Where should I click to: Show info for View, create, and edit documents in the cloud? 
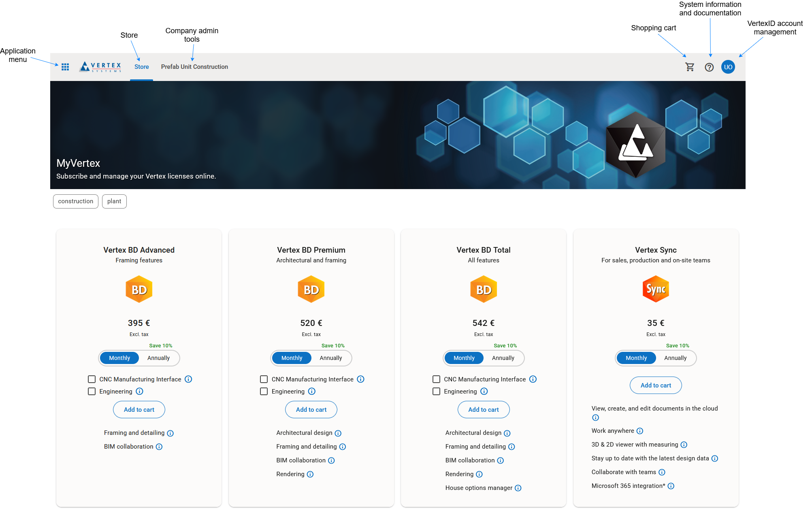pos(595,418)
